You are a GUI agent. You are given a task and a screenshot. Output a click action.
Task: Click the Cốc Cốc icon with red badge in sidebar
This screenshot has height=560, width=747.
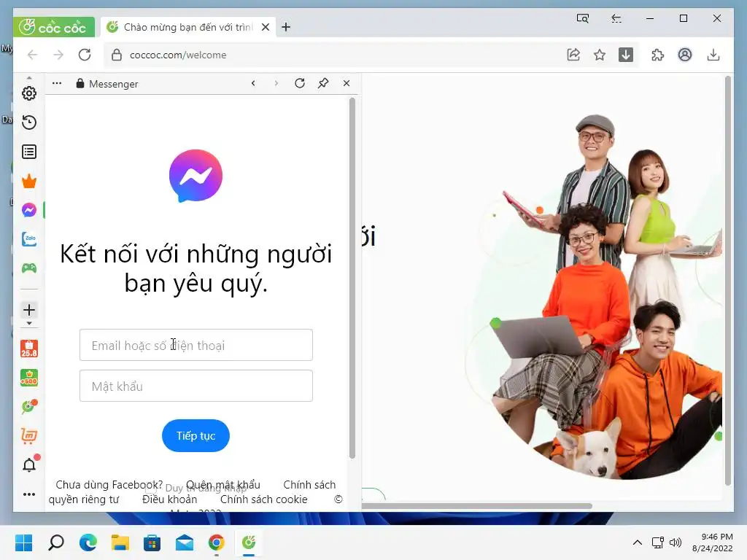[x=29, y=407]
